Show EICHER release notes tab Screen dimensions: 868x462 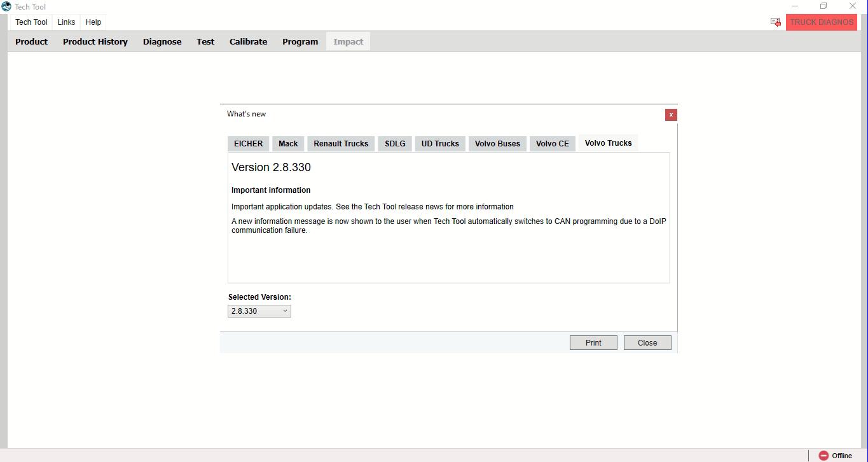click(x=249, y=144)
